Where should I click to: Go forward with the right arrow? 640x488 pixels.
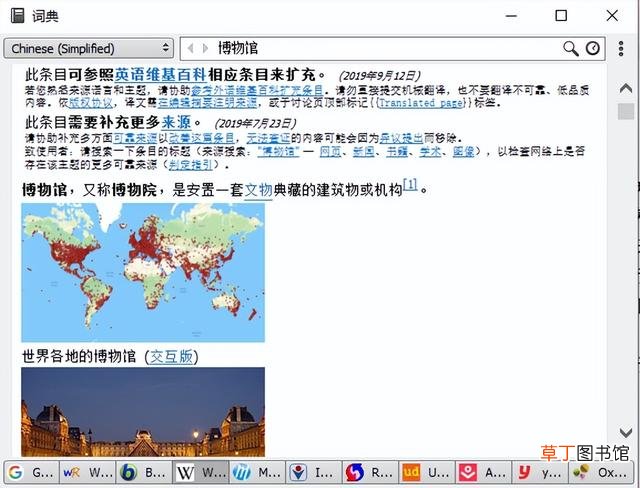[205, 49]
